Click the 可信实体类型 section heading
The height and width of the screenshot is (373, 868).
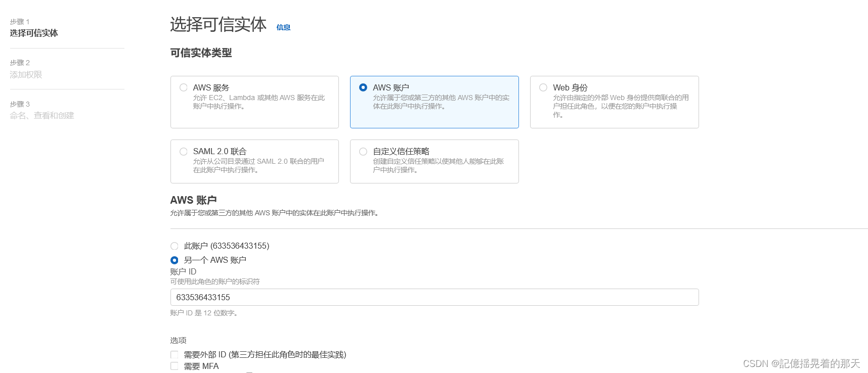point(201,53)
